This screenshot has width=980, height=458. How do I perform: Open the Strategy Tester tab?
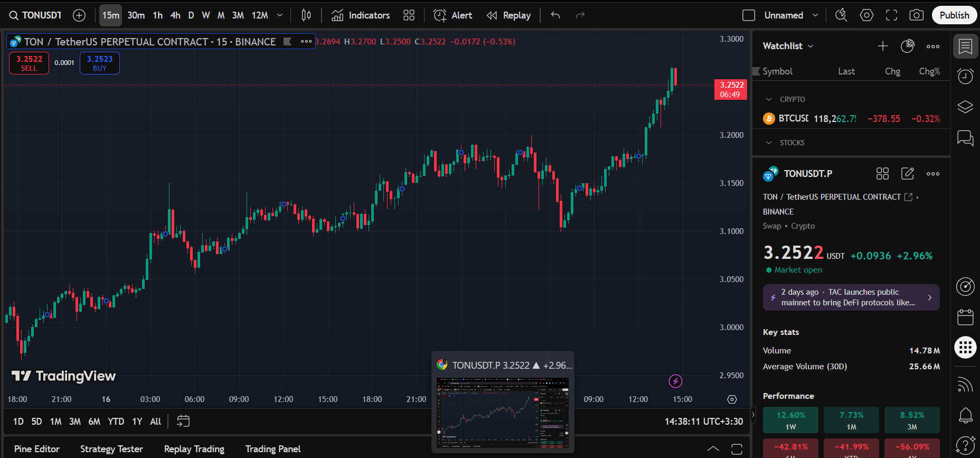pyautogui.click(x=111, y=449)
